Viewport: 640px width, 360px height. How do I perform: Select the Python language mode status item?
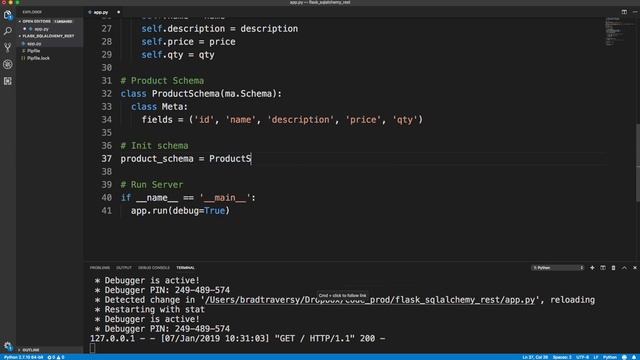[610, 357]
